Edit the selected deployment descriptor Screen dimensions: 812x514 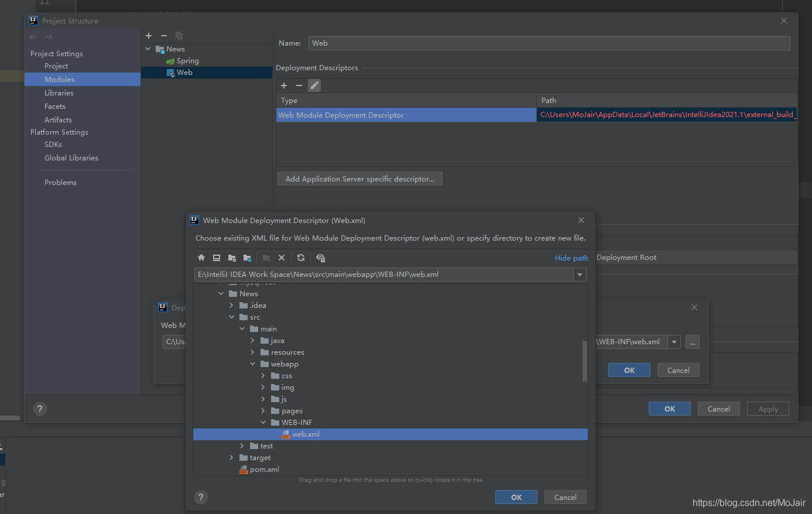(314, 85)
